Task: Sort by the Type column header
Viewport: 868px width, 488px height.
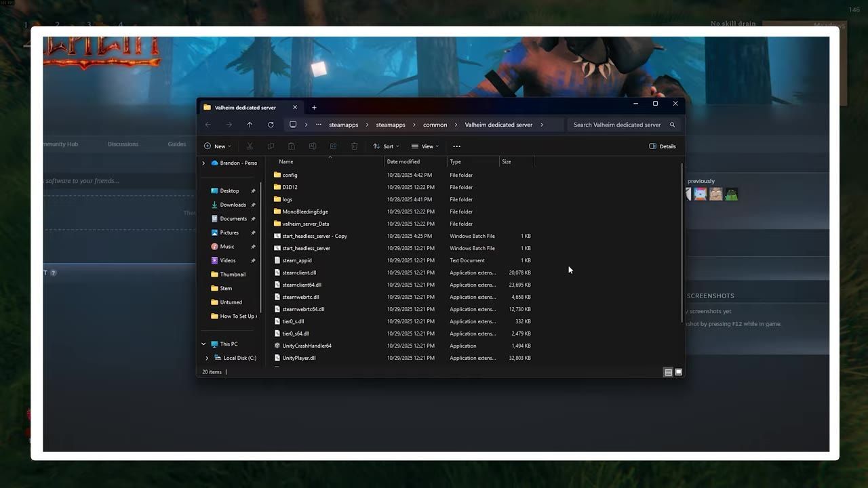Action: (x=455, y=162)
